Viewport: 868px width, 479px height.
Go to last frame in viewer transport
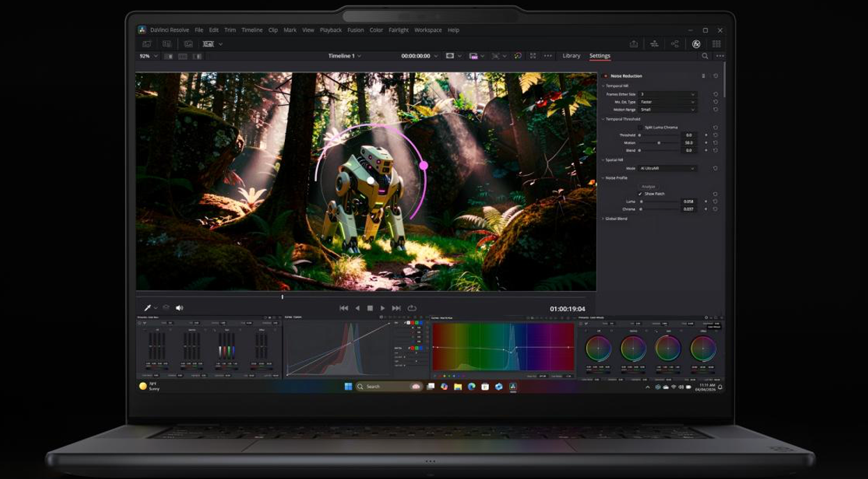(x=396, y=308)
